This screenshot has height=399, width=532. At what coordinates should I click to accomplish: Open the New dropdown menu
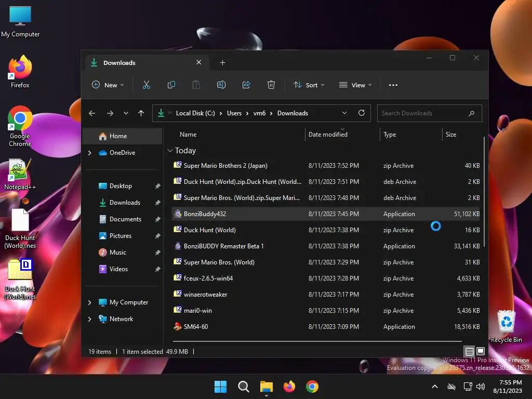(x=108, y=85)
